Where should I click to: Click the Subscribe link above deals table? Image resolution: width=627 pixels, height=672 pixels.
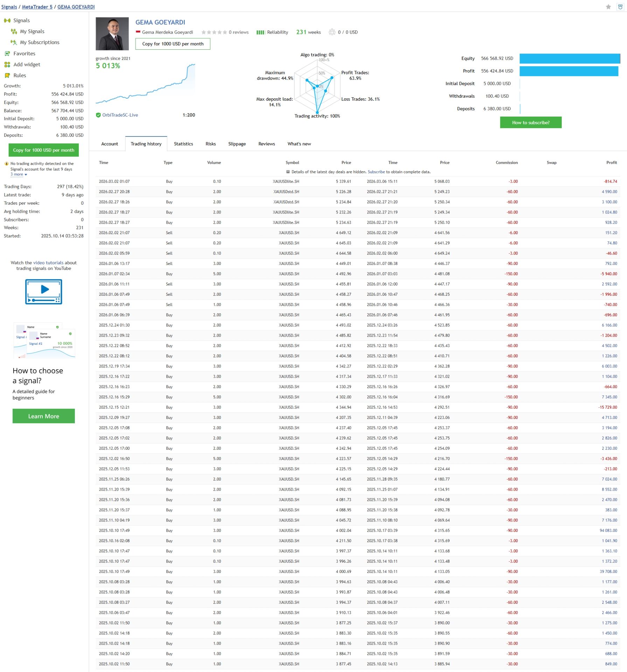coord(376,172)
